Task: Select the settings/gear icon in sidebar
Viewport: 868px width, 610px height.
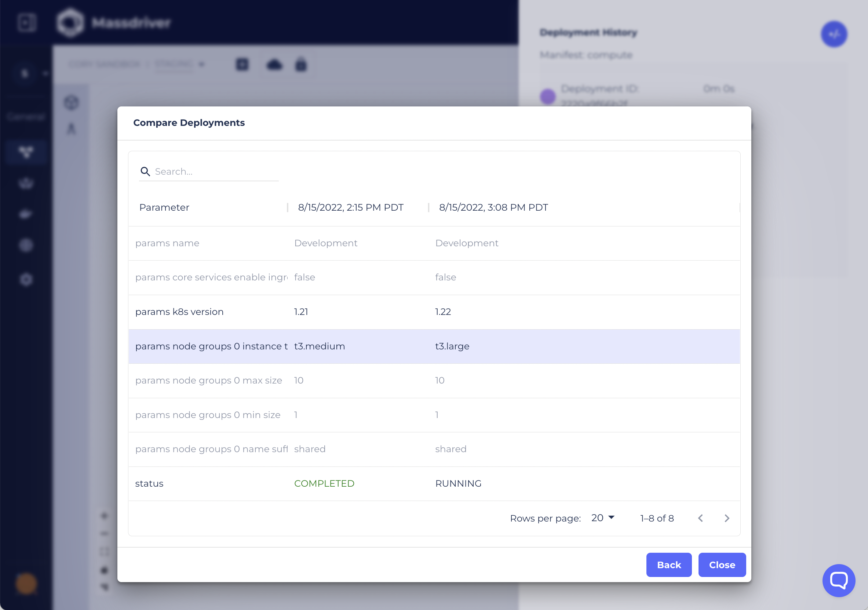Action: point(26,279)
